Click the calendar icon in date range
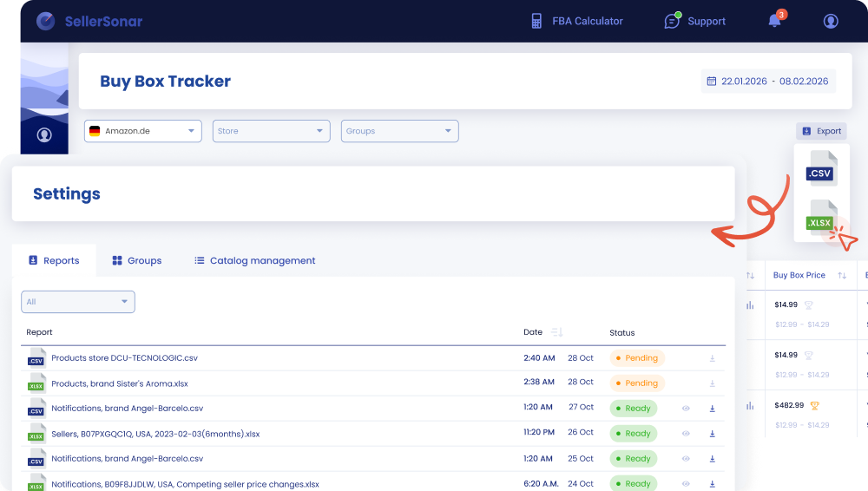Viewport: 868px width, 491px height. (x=712, y=82)
